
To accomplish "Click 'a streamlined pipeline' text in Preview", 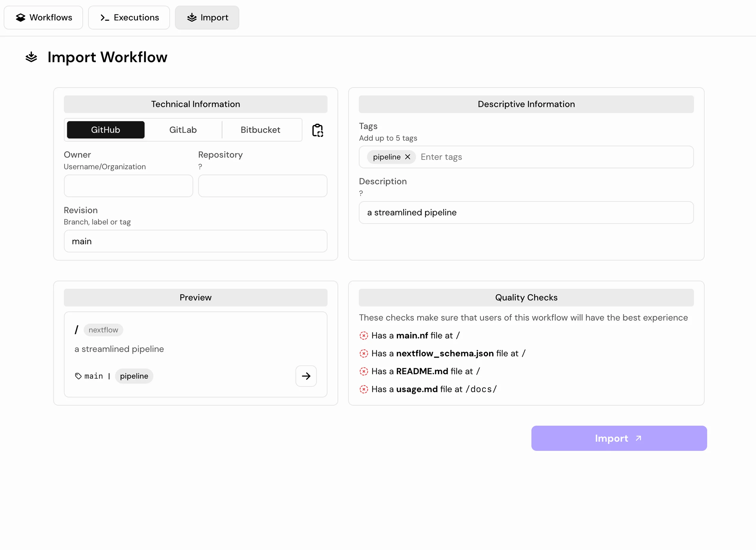I will click(x=119, y=349).
